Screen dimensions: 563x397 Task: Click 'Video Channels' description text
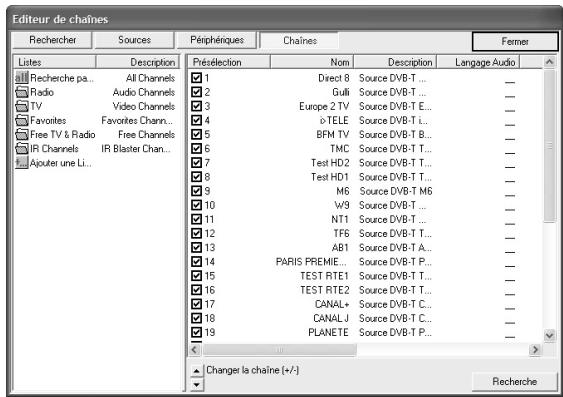[x=144, y=106]
